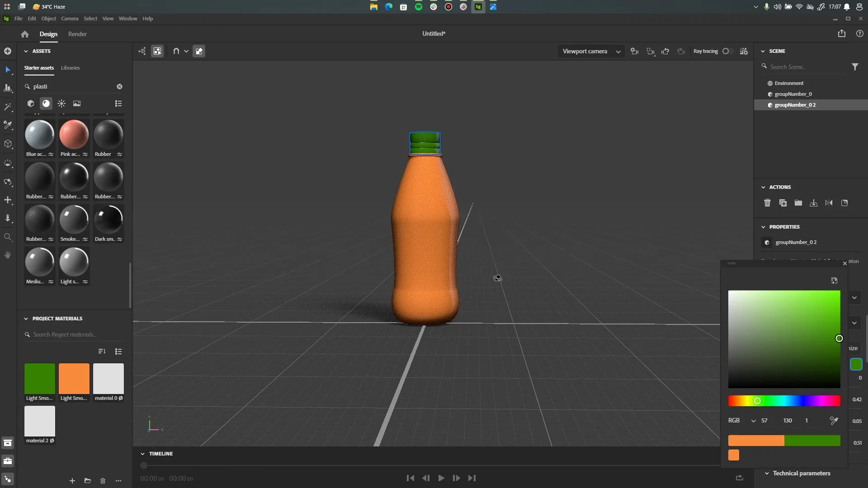Collapse the PROPERTIES panel

(x=763, y=227)
